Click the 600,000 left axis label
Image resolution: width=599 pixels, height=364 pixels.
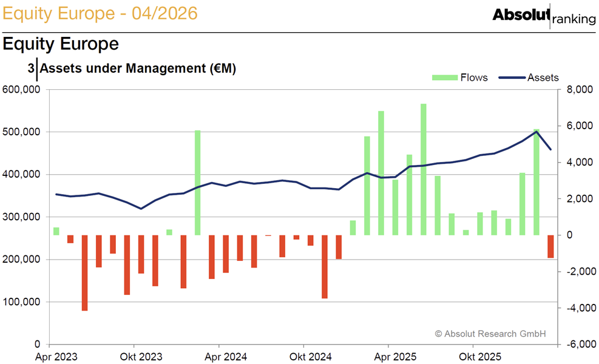click(21, 89)
